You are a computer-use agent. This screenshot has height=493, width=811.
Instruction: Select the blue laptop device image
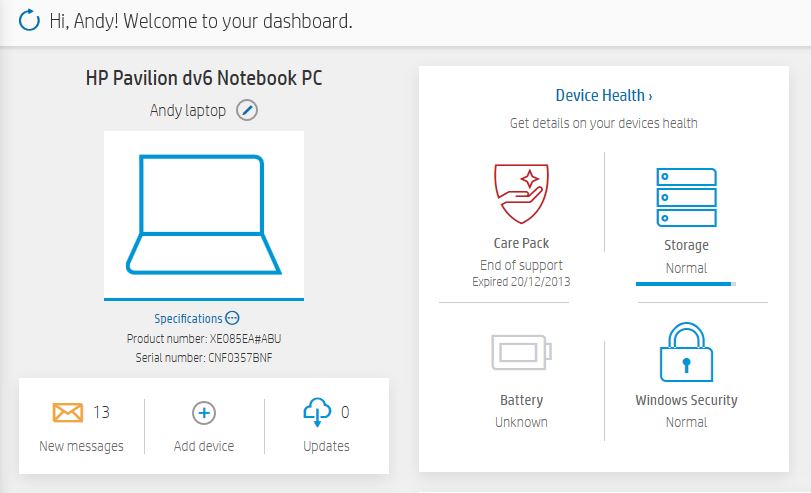coord(204,214)
